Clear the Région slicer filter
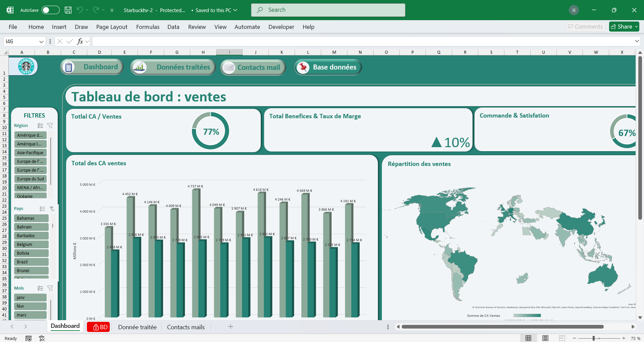Image resolution: width=644 pixels, height=342 pixels. click(50, 126)
